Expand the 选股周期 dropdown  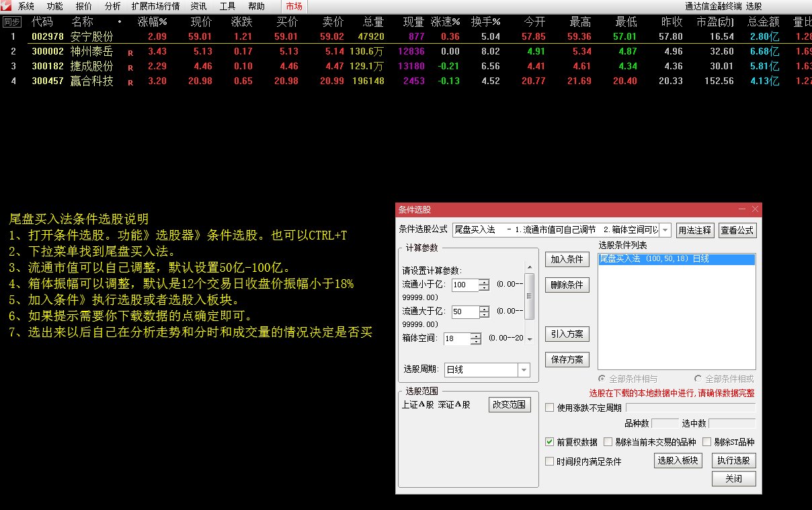[x=523, y=370]
